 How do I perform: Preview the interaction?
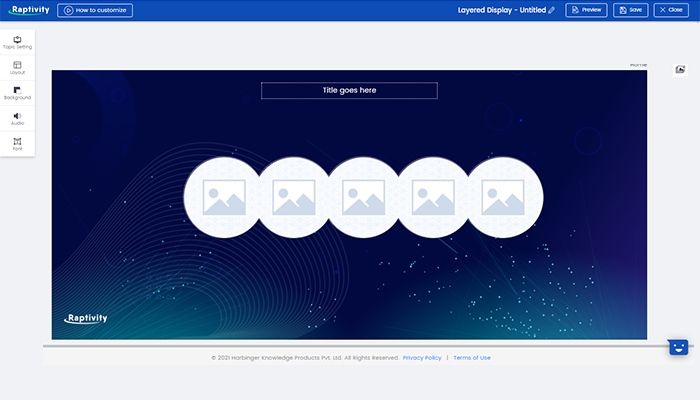click(x=586, y=10)
